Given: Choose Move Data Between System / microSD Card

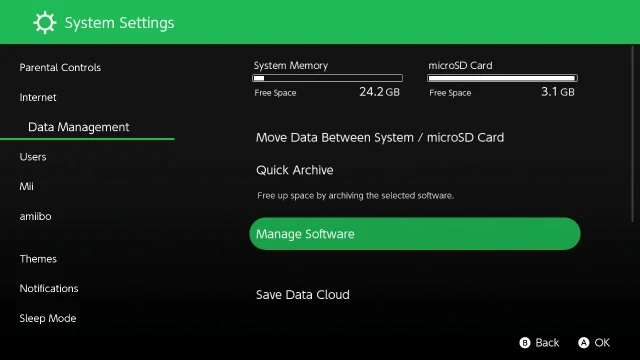Looking at the screenshot, I should click(380, 138).
